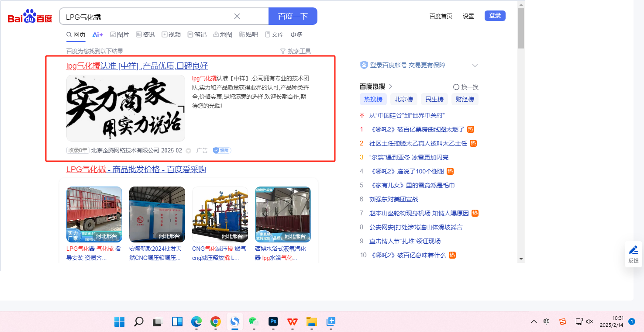Open Photoshop from the taskbar

tap(273, 322)
